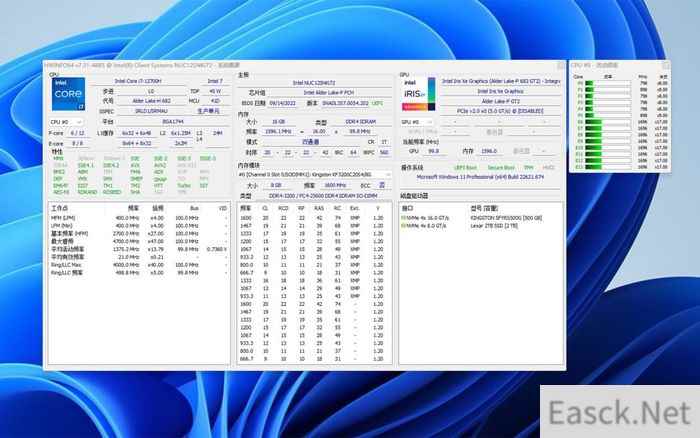Click the CL column header in timing table

point(265,209)
